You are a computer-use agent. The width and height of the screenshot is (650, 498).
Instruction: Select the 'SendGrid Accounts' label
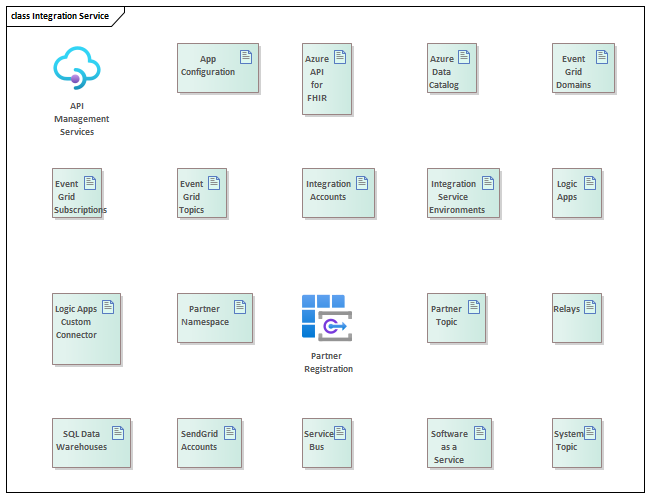point(199,440)
